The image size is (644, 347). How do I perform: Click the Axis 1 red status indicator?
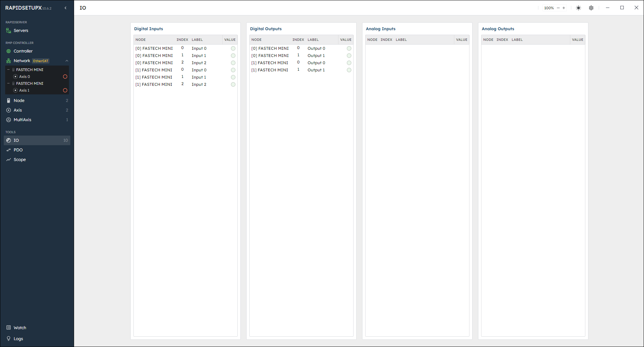pos(65,90)
